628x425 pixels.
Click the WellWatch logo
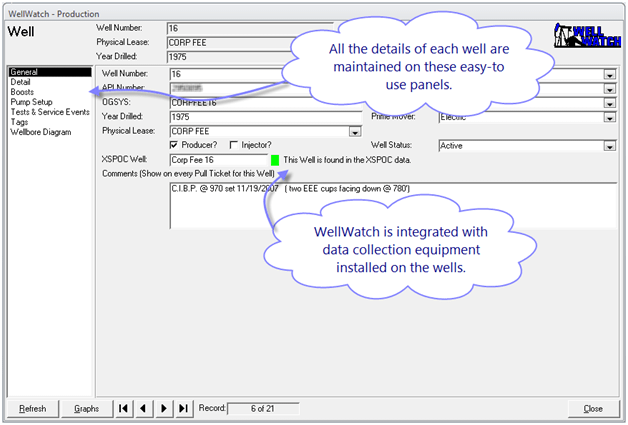pyautogui.click(x=587, y=35)
